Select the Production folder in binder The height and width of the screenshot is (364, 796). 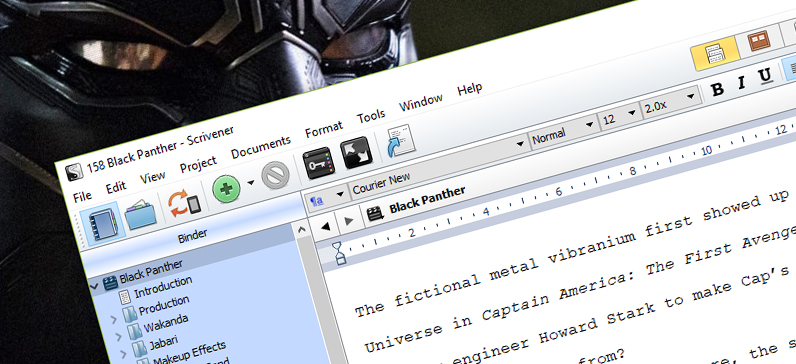coord(164,305)
